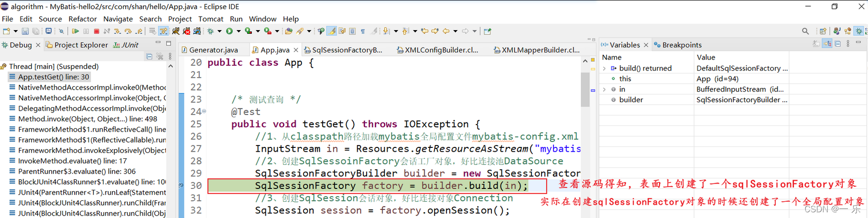Close the Variables view tab
The height and width of the screenshot is (218, 868).
point(646,45)
